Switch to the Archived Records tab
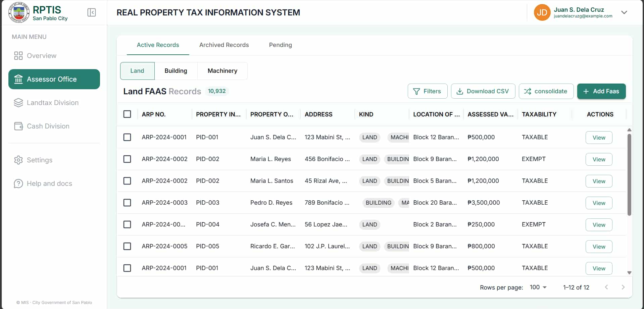The width and height of the screenshot is (644, 309). (x=224, y=45)
